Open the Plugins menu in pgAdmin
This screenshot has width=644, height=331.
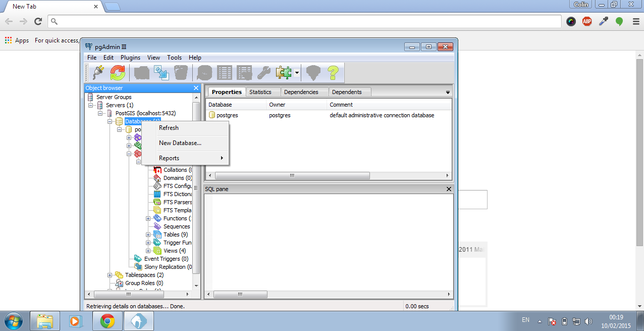131,58
